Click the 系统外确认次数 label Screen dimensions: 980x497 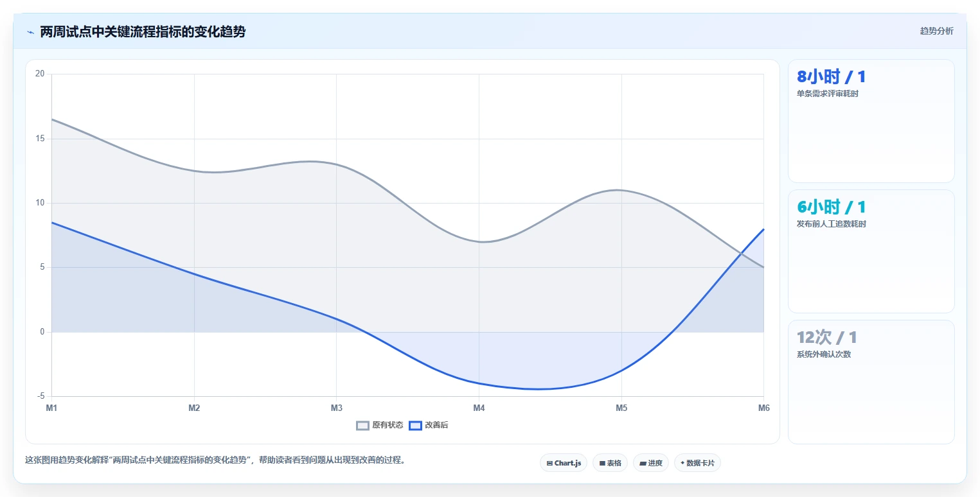click(x=824, y=354)
